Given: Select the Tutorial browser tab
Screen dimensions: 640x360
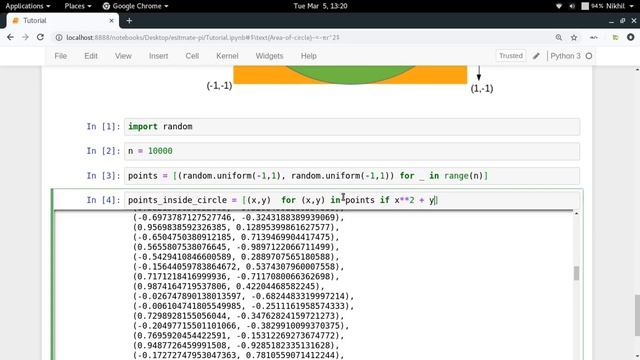Looking at the screenshot, I should click(x=61, y=20).
